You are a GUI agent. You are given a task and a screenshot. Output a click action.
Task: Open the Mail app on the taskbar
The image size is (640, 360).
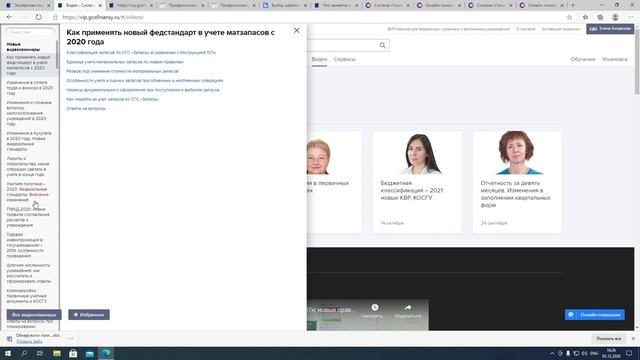pos(90,353)
